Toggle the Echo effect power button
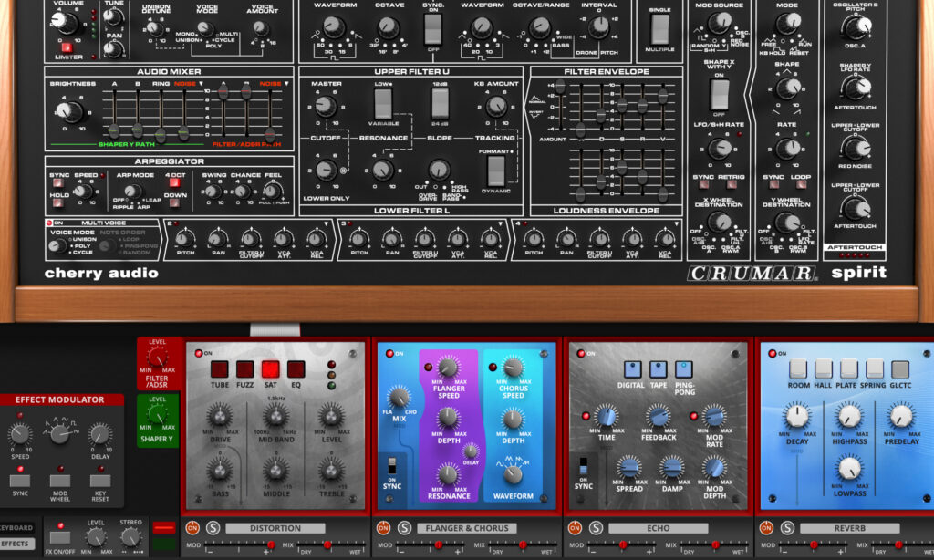The width and height of the screenshot is (934, 560). [x=575, y=528]
